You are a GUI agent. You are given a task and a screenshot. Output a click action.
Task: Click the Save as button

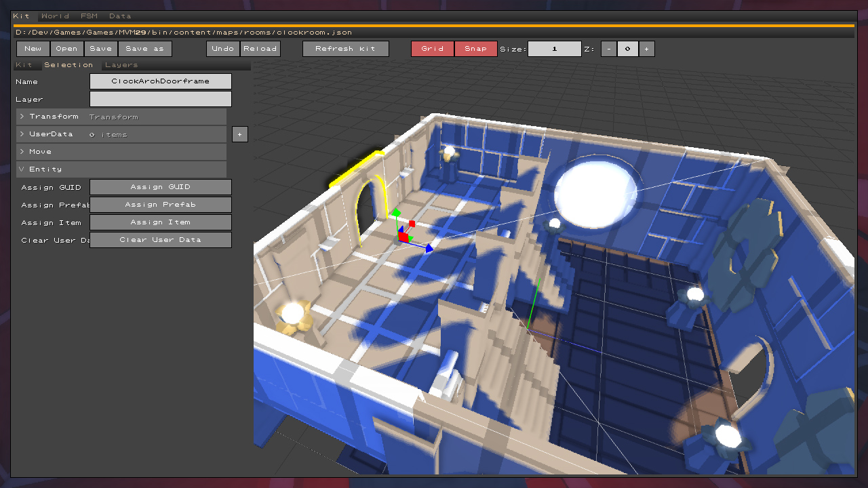click(x=145, y=49)
